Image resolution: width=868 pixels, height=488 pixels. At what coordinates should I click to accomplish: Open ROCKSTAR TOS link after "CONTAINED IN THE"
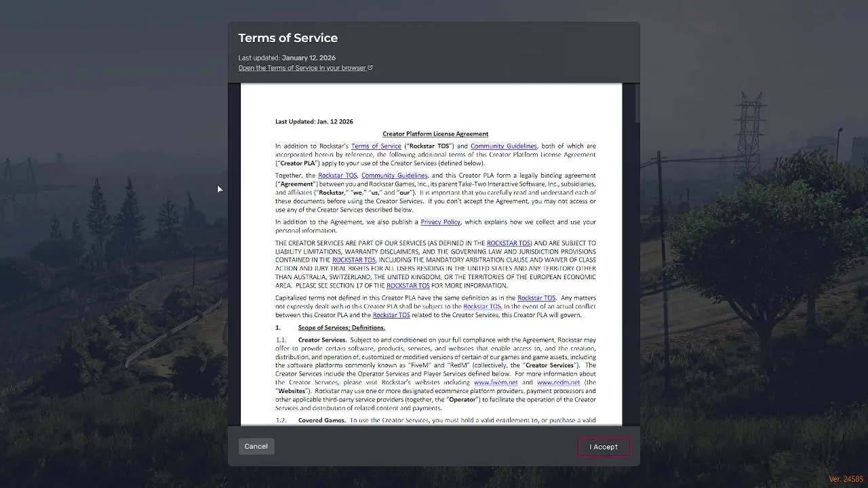click(x=354, y=260)
